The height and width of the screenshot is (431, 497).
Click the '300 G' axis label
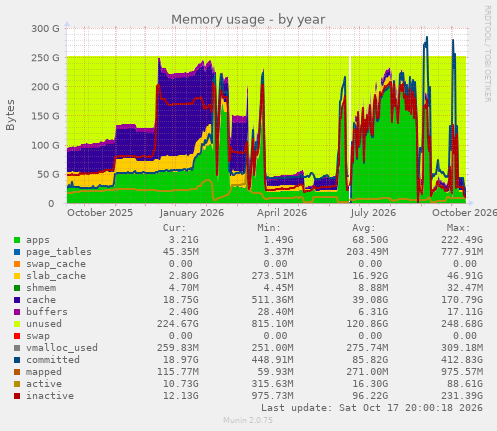point(45,29)
